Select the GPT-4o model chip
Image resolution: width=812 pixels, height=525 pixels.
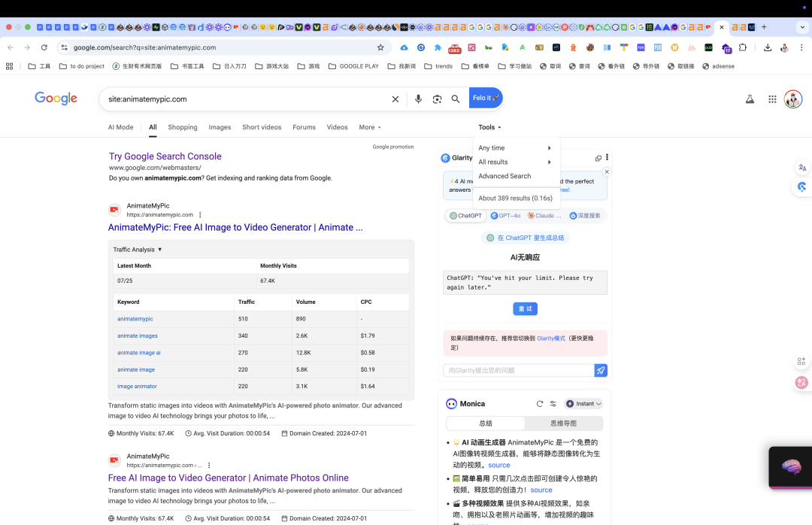(x=505, y=216)
